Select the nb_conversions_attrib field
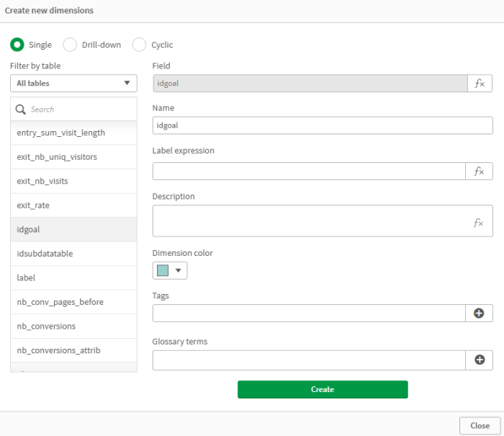This screenshot has width=504, height=436. pyautogui.click(x=73, y=350)
